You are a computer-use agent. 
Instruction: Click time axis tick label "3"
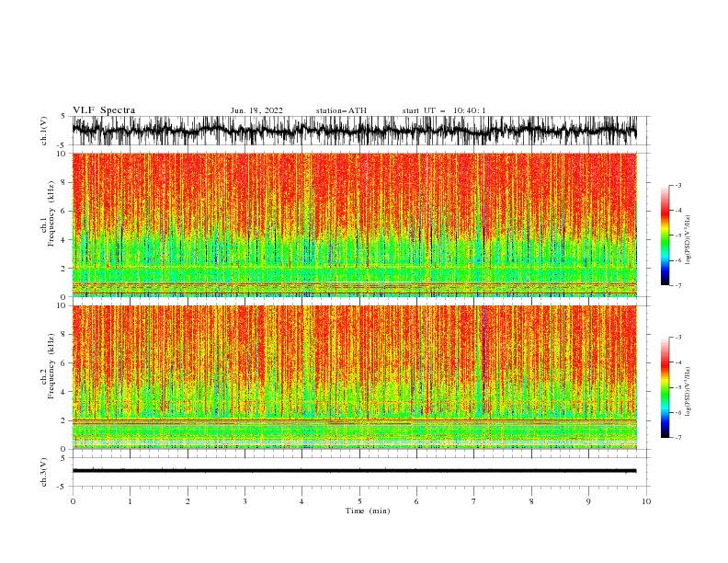click(x=245, y=501)
